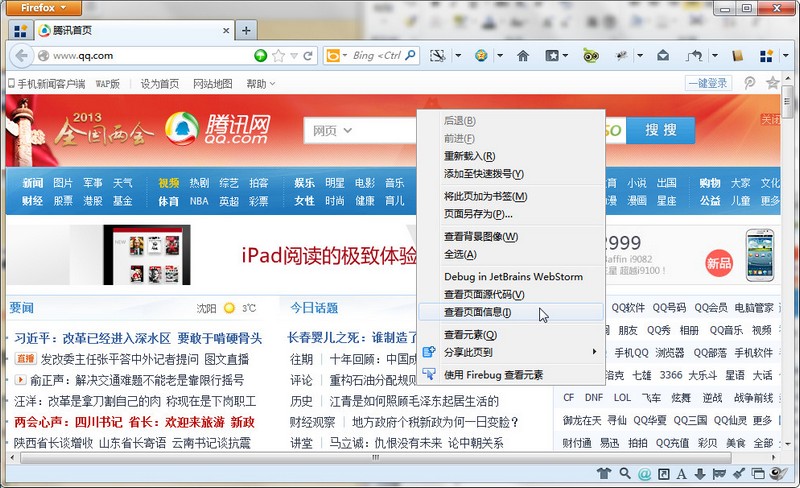Viewport: 800px width, 488px height.
Task: Open the address bar history dropdown arrow
Action: coord(294,56)
